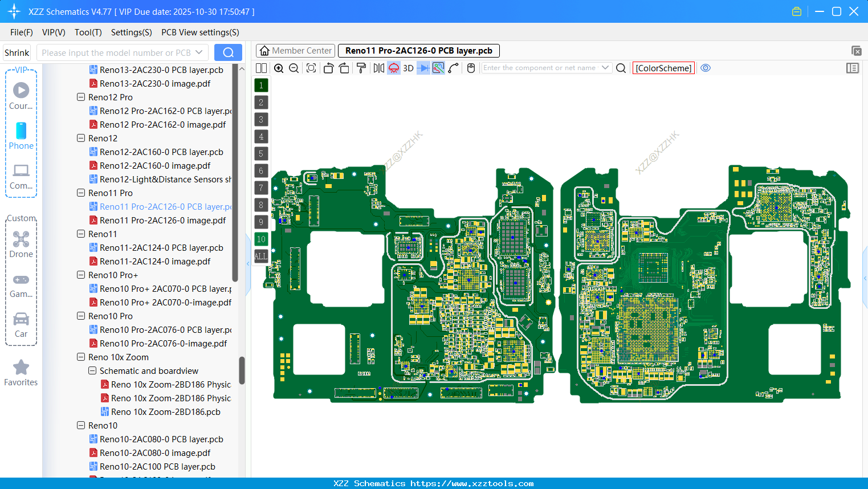Click the Member Center button
Screen dimensions: 868x489
click(295, 50)
